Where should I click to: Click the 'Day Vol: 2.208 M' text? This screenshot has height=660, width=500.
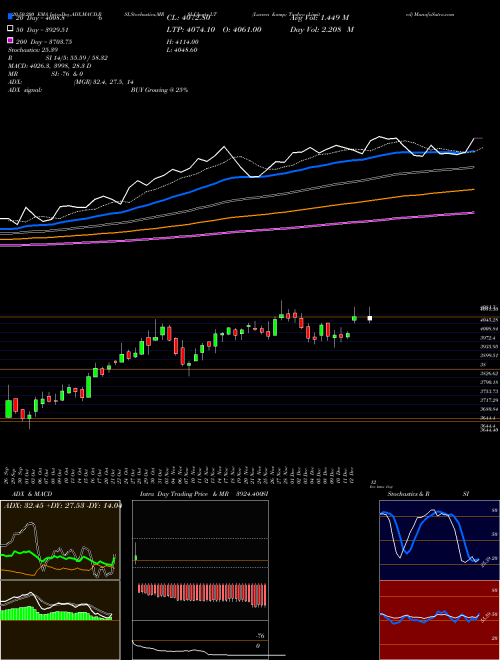322,29
